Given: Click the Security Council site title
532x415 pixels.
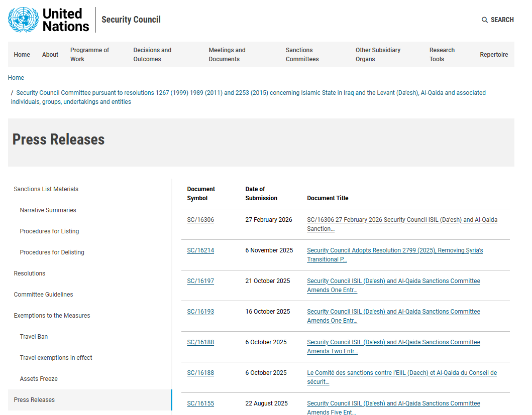Looking at the screenshot, I should [x=131, y=20].
